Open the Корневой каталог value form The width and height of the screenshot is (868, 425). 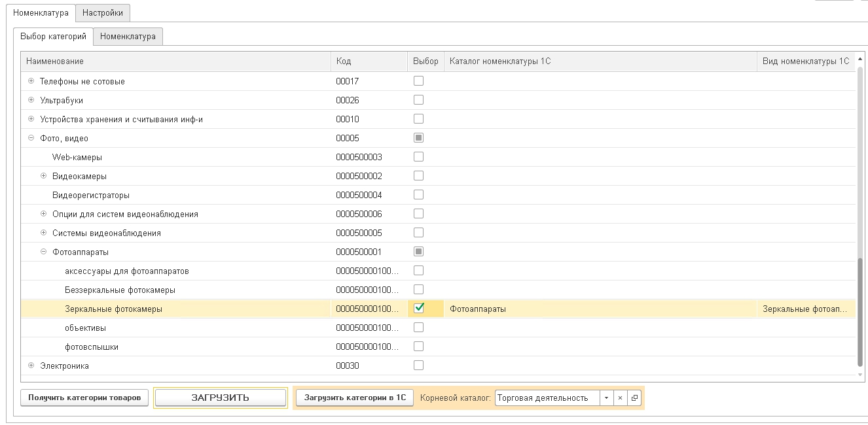[634, 398]
